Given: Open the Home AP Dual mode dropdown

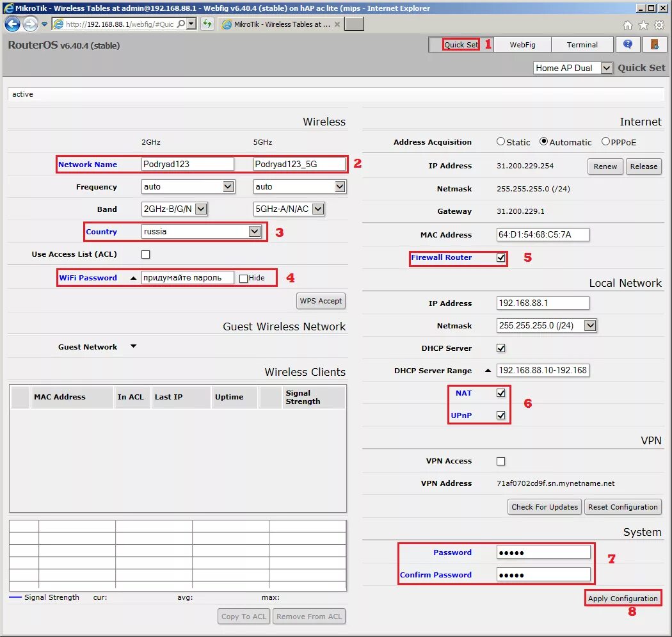Looking at the screenshot, I should click(572, 68).
